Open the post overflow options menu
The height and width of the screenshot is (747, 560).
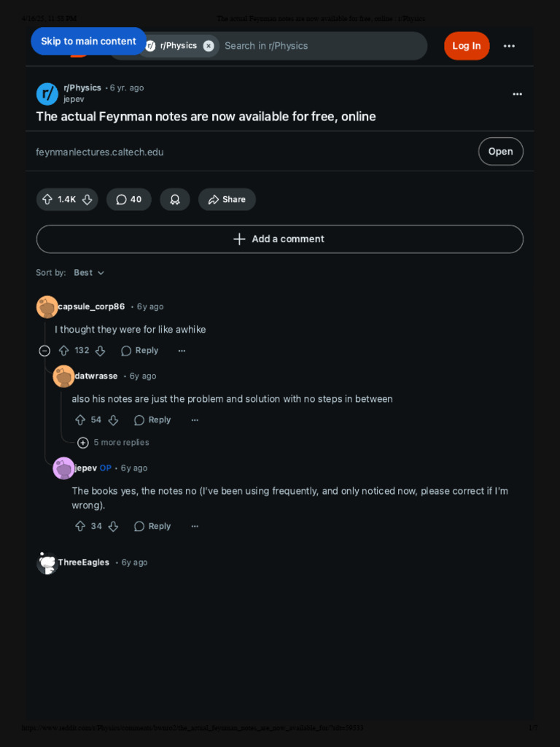point(517,94)
